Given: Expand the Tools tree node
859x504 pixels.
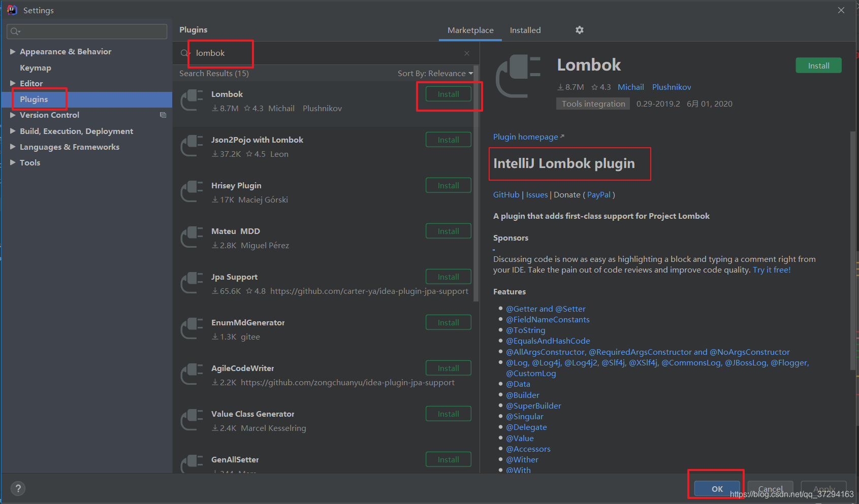Looking at the screenshot, I should pyautogui.click(x=13, y=162).
